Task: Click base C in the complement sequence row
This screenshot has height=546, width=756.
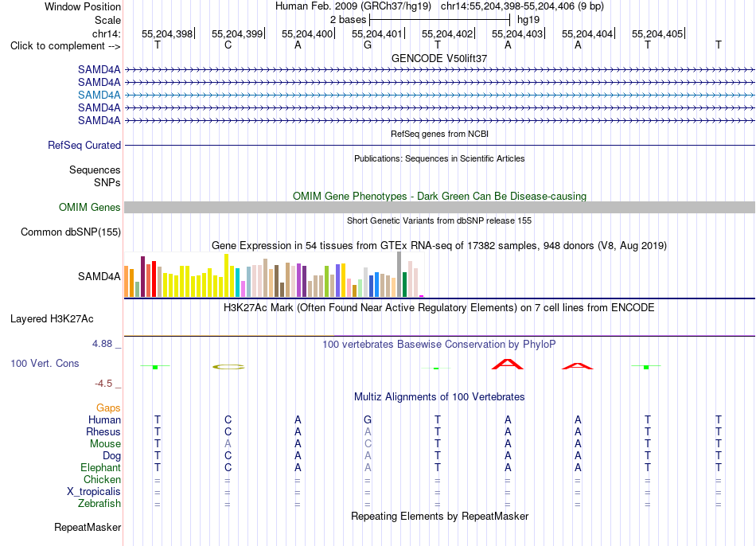Action: click(x=228, y=45)
